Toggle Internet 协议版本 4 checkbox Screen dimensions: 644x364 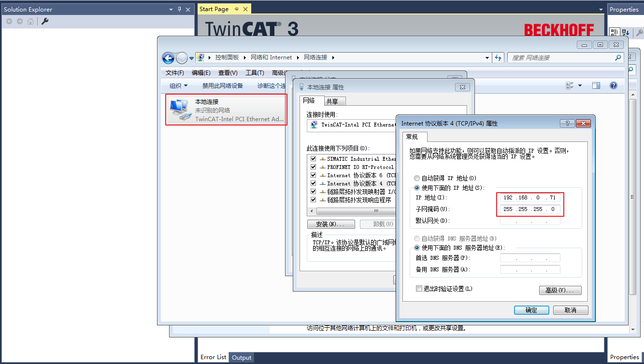click(x=314, y=183)
